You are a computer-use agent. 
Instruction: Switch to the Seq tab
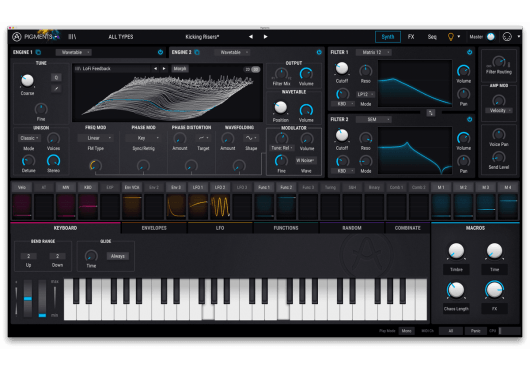pyautogui.click(x=432, y=37)
